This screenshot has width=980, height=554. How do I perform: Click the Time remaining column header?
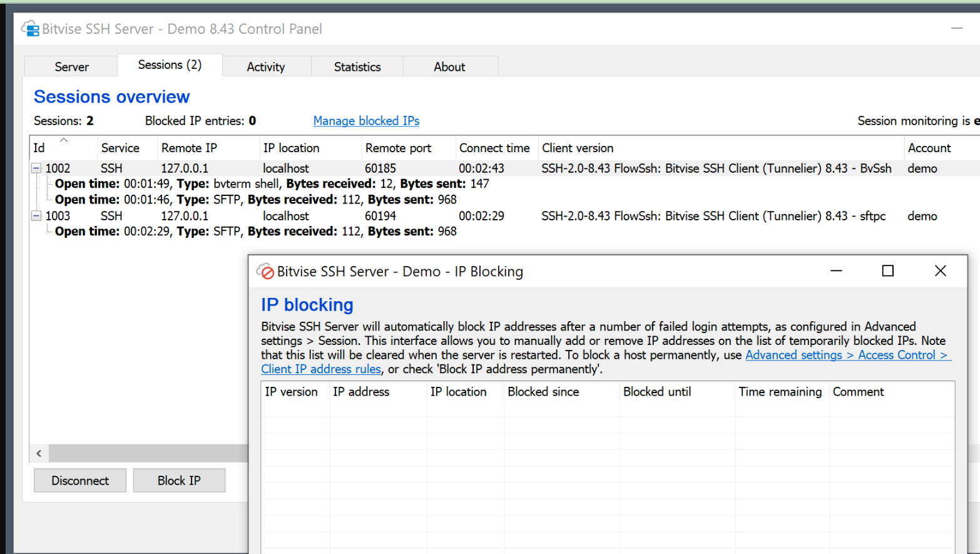tap(780, 391)
